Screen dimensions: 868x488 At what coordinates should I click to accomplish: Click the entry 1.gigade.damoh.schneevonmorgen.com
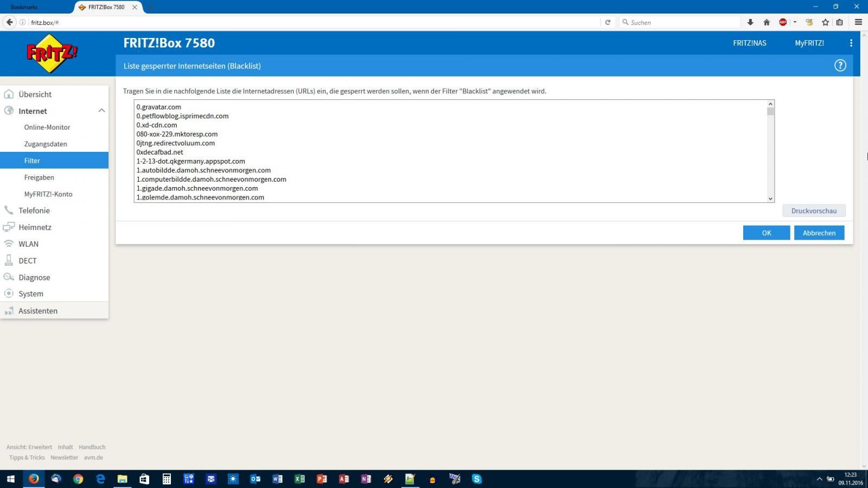pos(197,188)
